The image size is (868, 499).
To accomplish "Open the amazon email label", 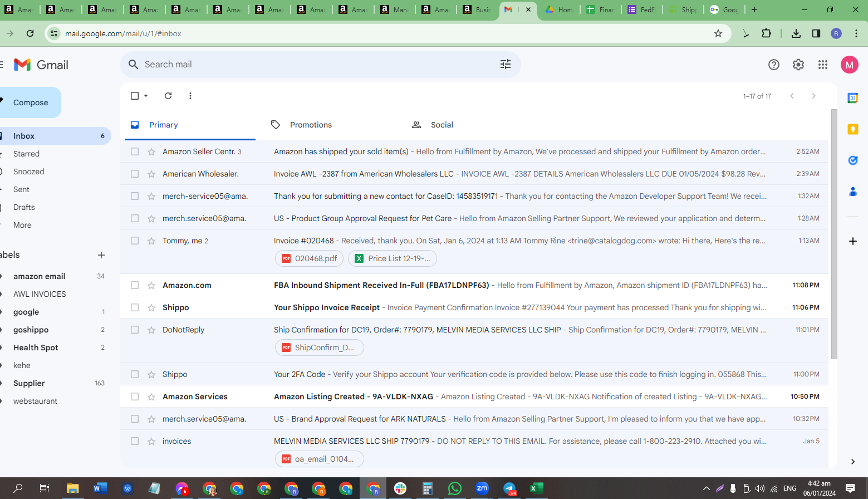I will [x=39, y=276].
